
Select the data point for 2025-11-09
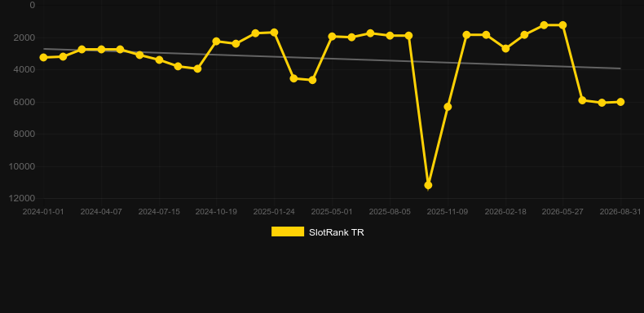tap(448, 107)
